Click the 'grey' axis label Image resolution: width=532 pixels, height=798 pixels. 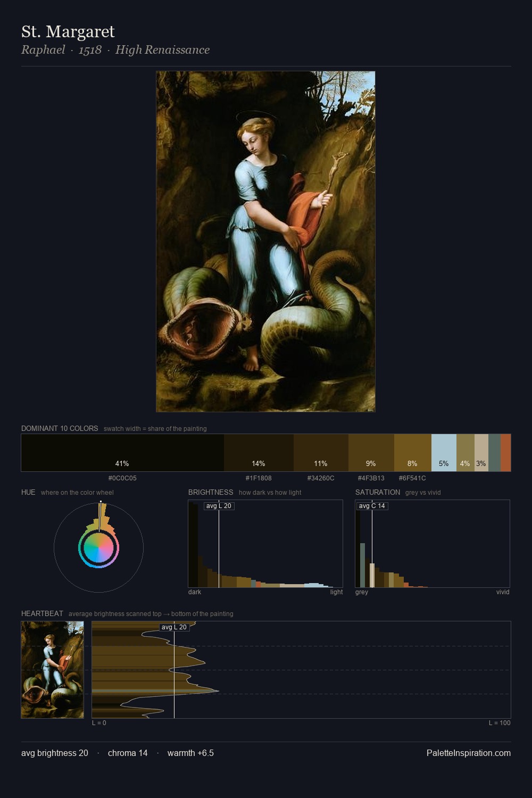point(362,592)
